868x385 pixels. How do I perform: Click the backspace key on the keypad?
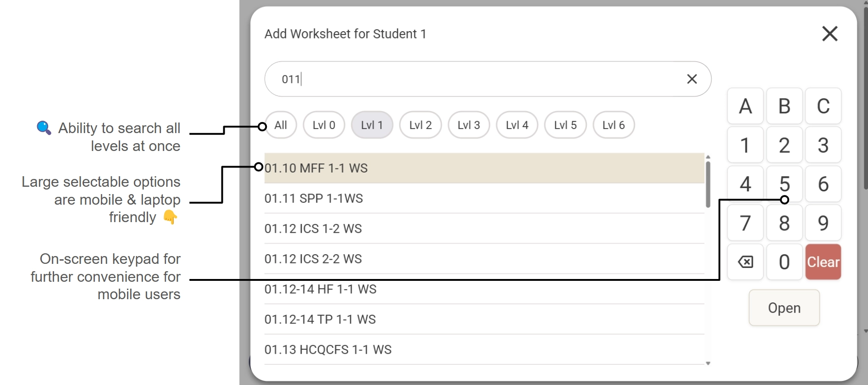tap(746, 262)
